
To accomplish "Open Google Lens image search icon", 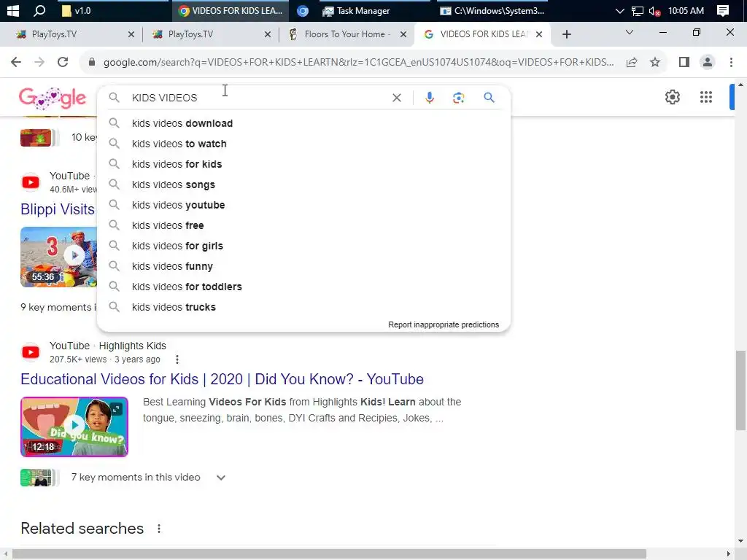I will click(458, 98).
